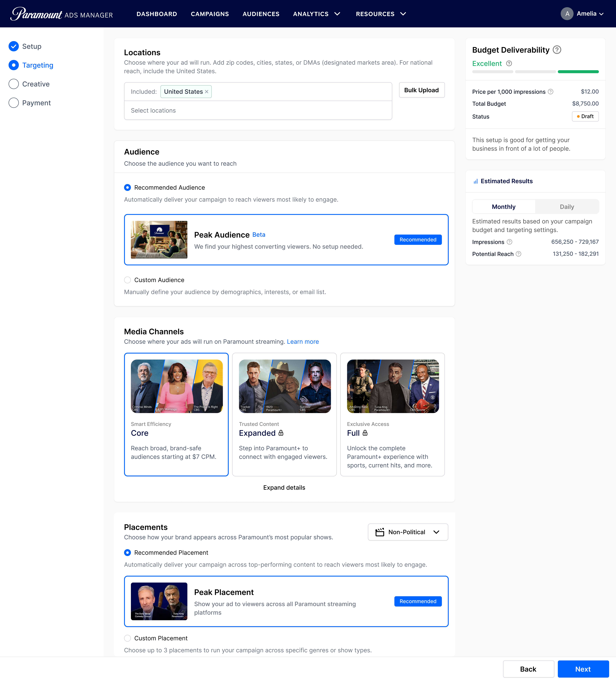The width and height of the screenshot is (616, 681).
Task: Click the $12.00 price value
Action: click(590, 91)
